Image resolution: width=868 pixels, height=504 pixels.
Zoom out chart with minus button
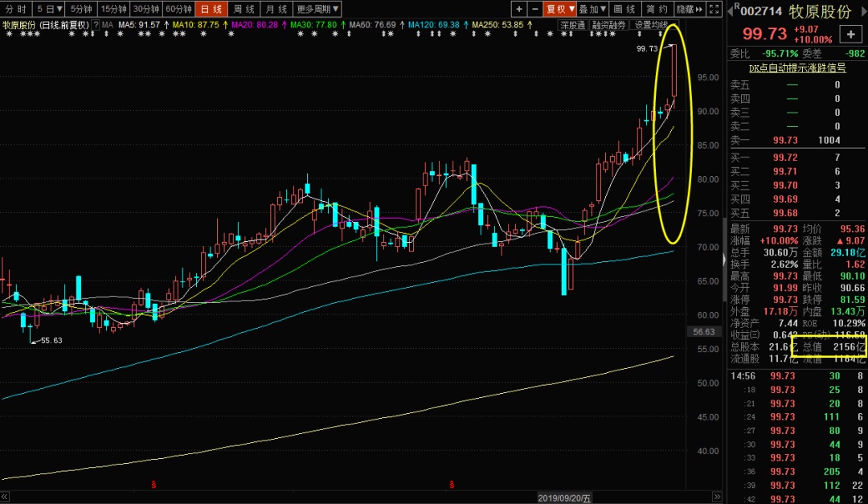[534, 9]
